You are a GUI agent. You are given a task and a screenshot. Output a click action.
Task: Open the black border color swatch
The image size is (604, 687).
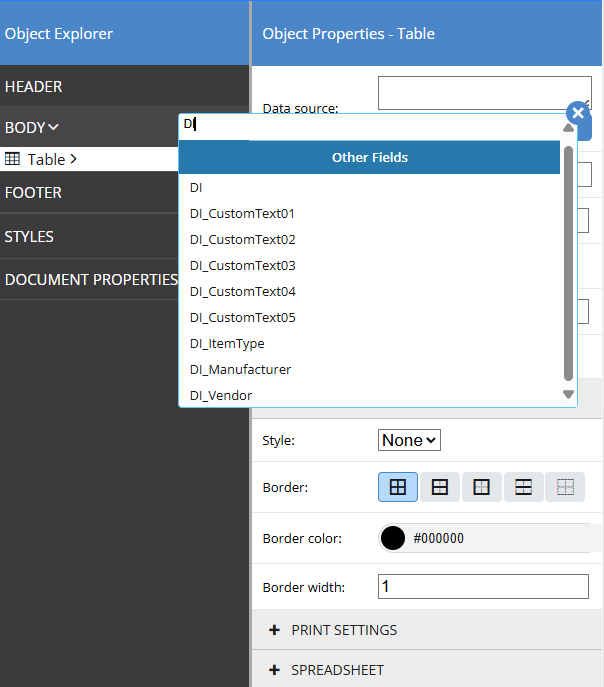click(393, 538)
